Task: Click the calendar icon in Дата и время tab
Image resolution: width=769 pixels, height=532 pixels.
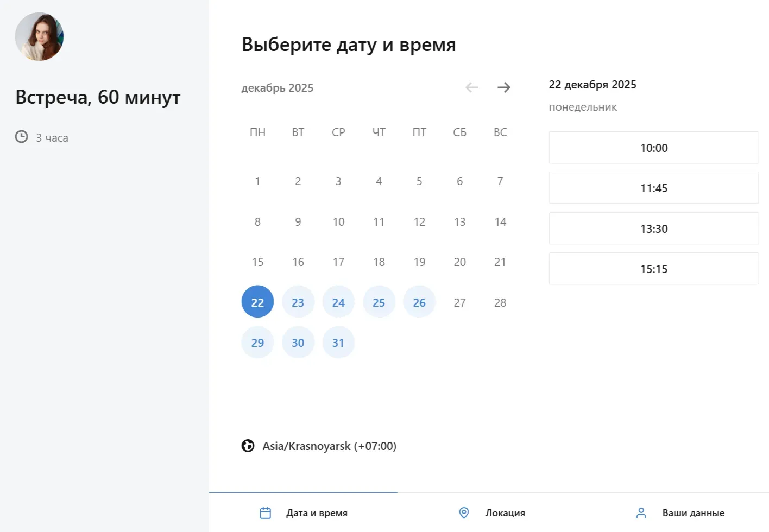Action: (x=265, y=512)
